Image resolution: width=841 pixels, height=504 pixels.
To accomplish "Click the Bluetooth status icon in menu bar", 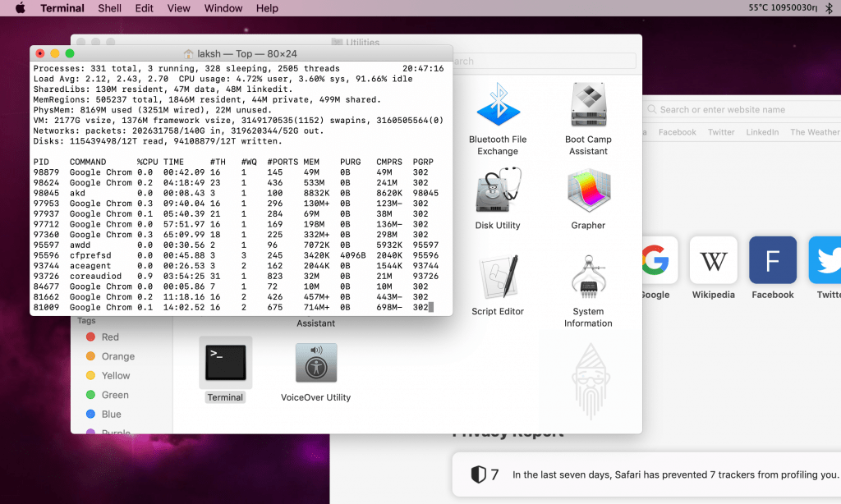I will 830,8.
